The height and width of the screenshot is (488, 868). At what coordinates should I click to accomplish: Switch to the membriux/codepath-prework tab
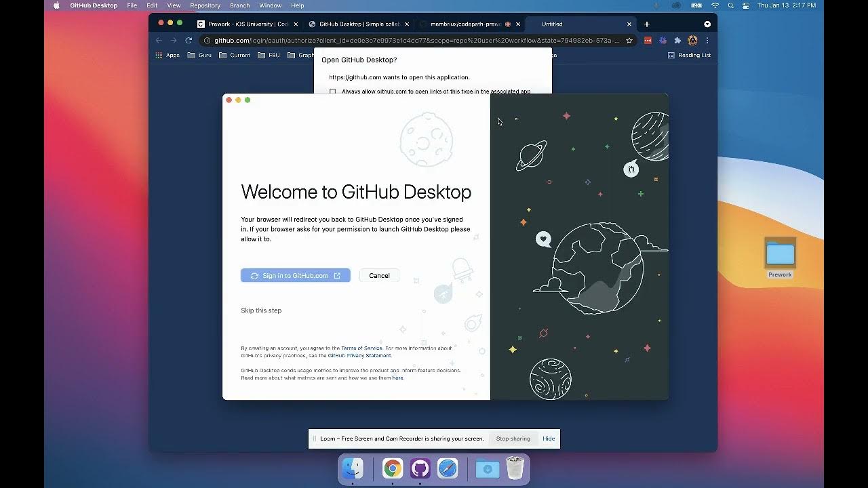point(469,24)
